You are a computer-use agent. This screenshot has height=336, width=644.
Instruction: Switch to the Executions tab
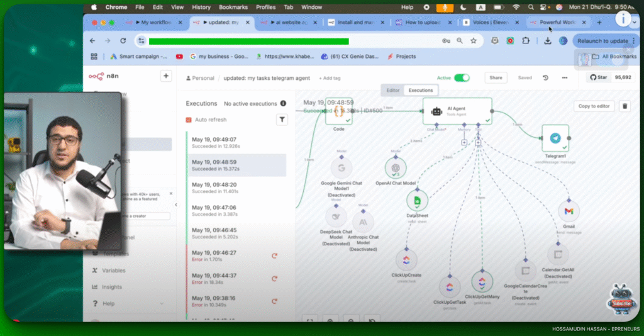[421, 91]
